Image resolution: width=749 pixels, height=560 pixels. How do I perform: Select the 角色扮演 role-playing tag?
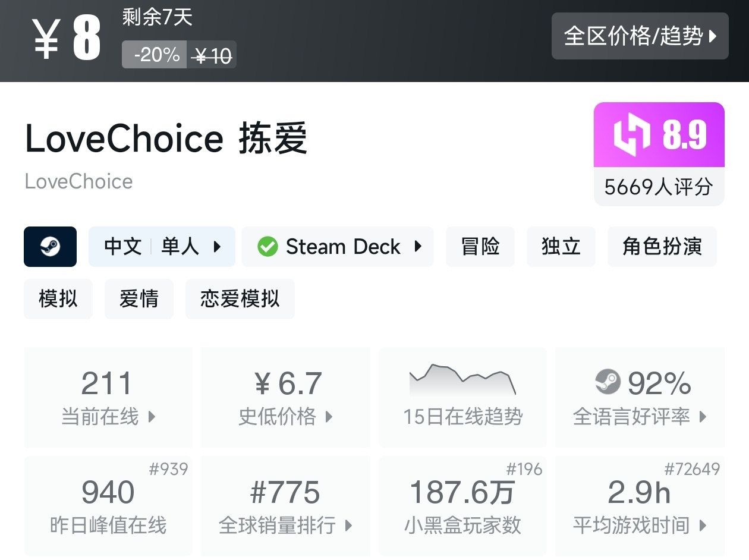pyautogui.click(x=662, y=247)
